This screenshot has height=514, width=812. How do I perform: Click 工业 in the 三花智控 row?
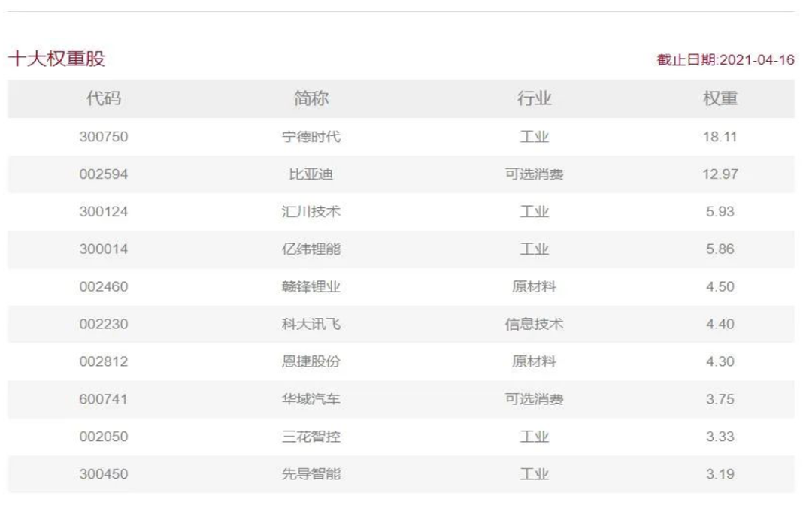click(535, 437)
